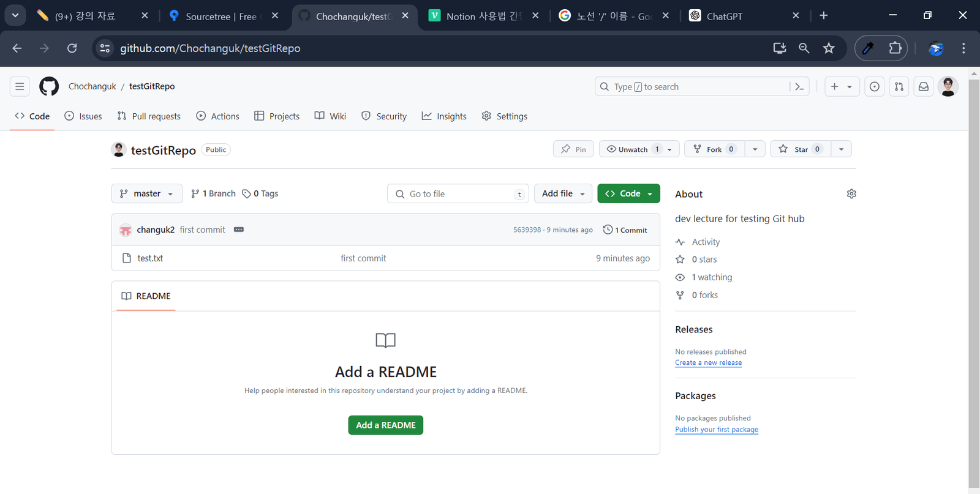The image size is (980, 494).
Task: Open Chrome three-dot menu
Action: click(x=963, y=48)
